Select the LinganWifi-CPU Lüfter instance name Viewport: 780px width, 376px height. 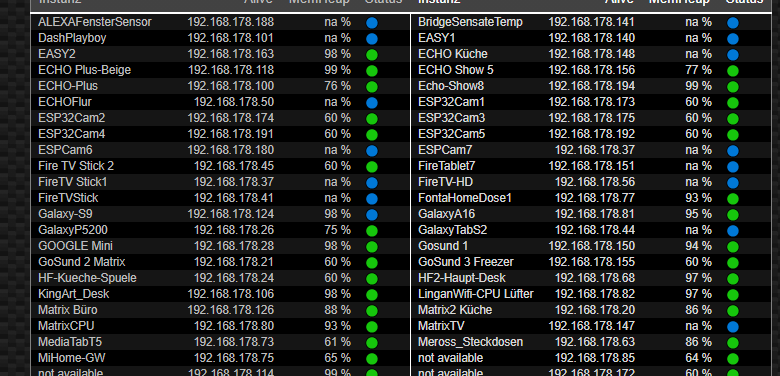point(476,294)
